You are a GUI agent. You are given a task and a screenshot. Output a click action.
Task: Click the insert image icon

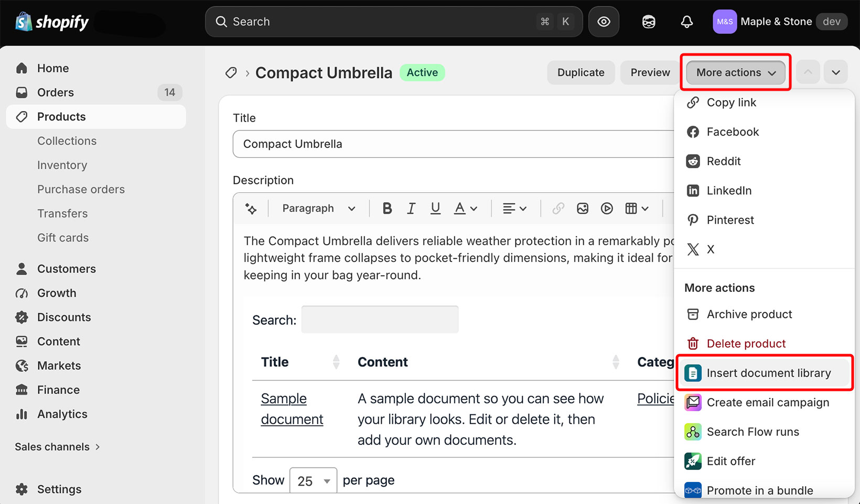pos(583,209)
